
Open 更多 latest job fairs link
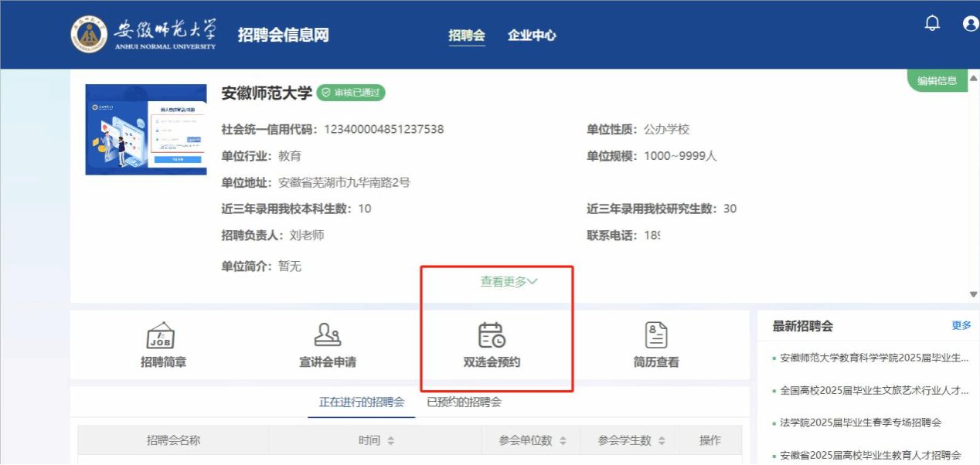tap(961, 326)
